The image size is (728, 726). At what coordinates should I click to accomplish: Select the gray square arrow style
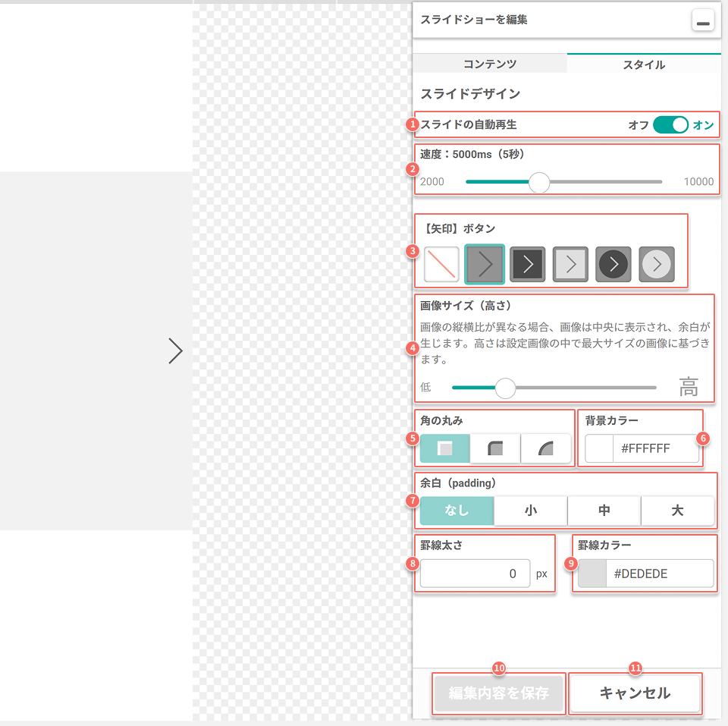tap(485, 264)
